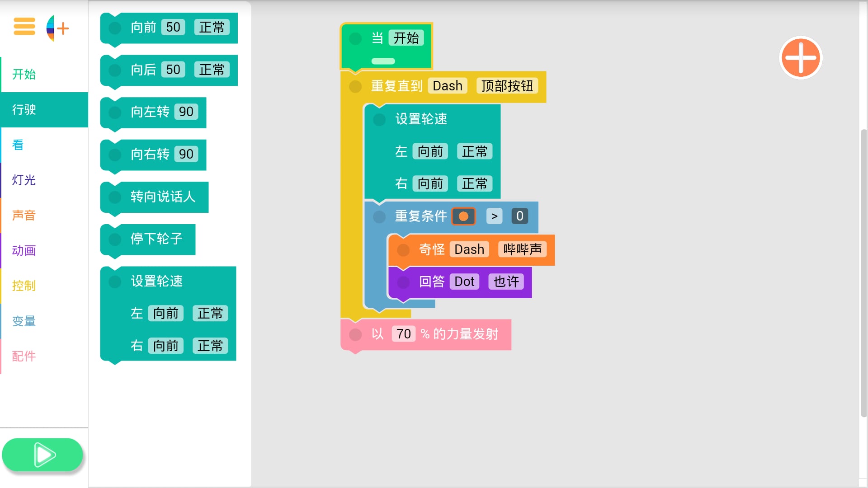868x488 pixels.
Task: Select the 配件 category tab
Action: pos(44,356)
